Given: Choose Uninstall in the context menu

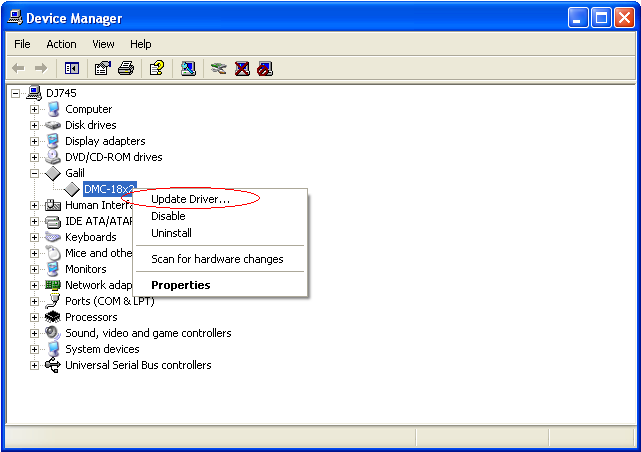Looking at the screenshot, I should tap(220, 233).
